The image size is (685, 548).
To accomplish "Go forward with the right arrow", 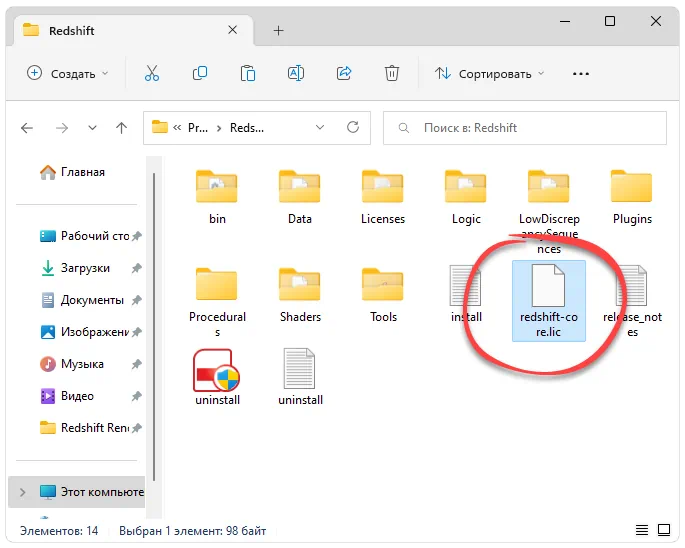I will (x=62, y=128).
